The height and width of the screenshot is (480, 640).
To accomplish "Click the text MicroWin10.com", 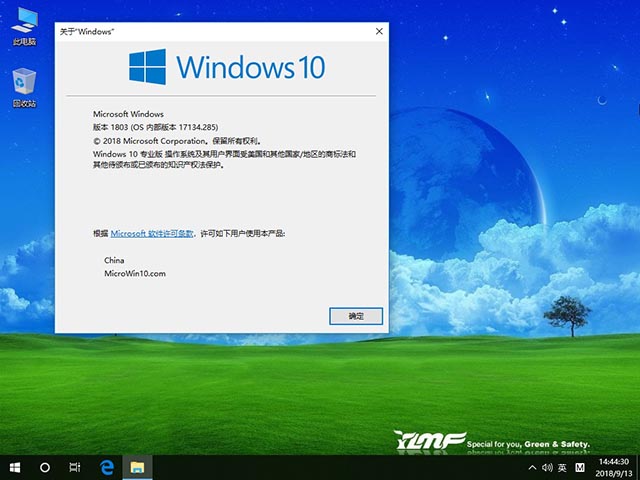I will point(135,273).
